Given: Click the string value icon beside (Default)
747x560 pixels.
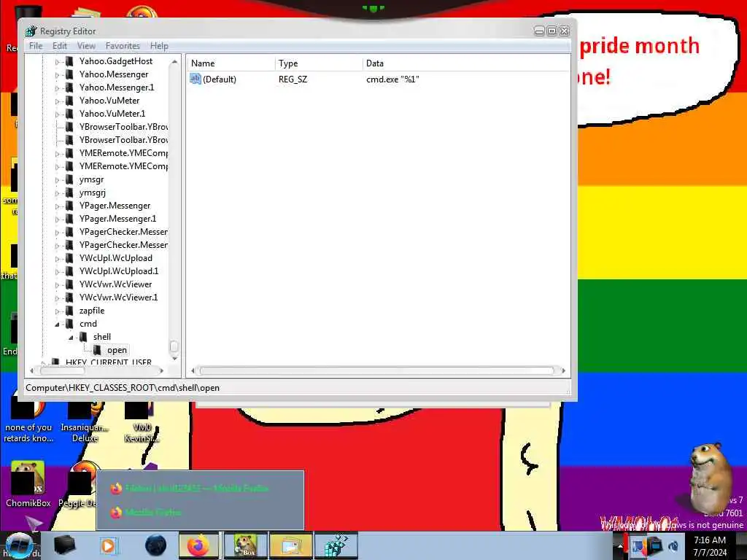Looking at the screenshot, I should (x=196, y=79).
